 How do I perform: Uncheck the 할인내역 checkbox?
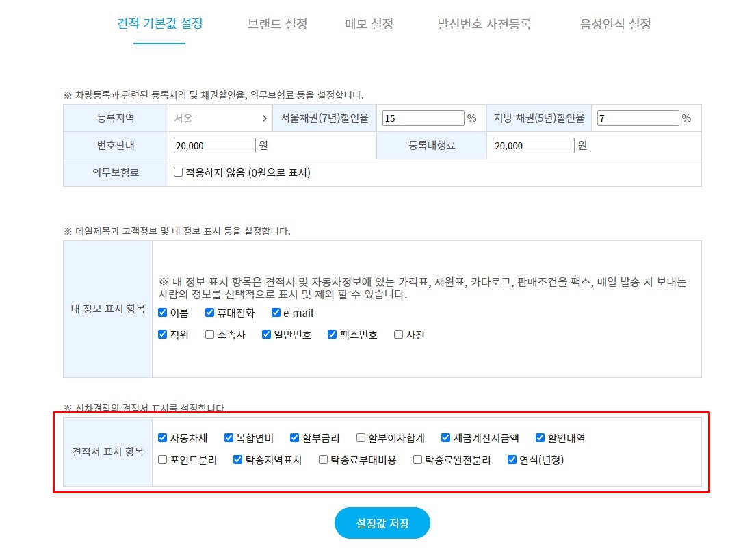540,438
